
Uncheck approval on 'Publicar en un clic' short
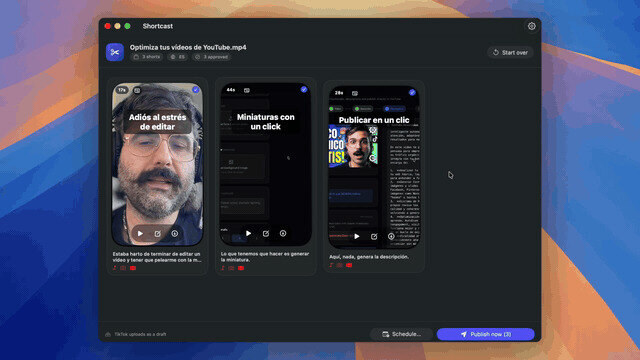click(x=412, y=93)
